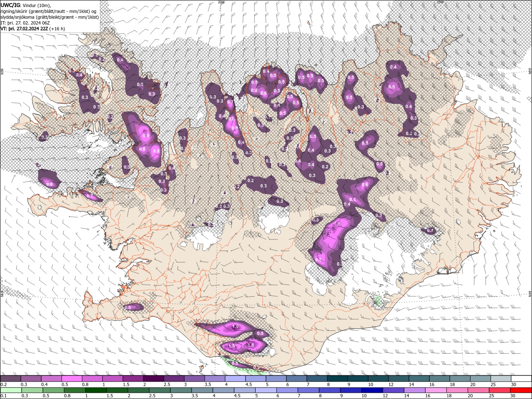Click the lower legend swatch between 2.5 and 3

(159, 390)
